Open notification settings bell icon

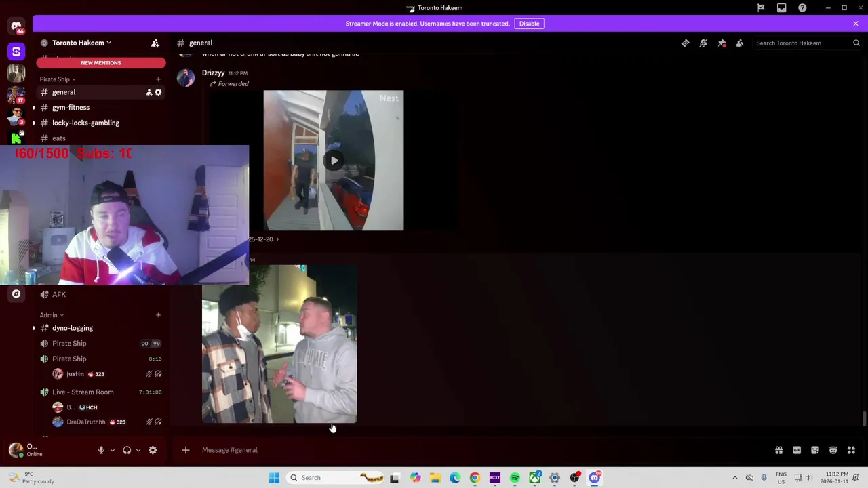click(x=703, y=43)
